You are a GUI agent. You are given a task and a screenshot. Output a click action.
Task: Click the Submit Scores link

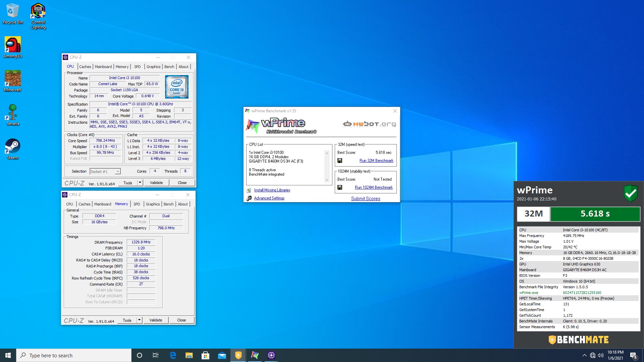[x=366, y=198]
